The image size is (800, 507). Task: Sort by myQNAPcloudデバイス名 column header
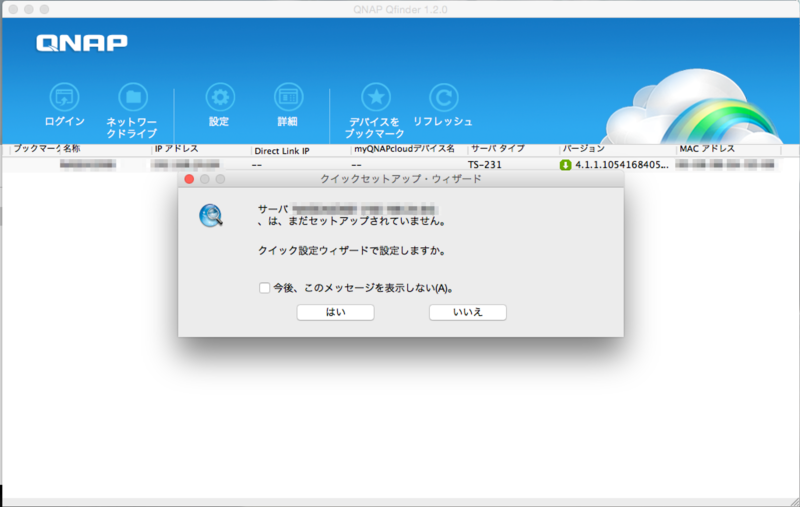(404, 149)
